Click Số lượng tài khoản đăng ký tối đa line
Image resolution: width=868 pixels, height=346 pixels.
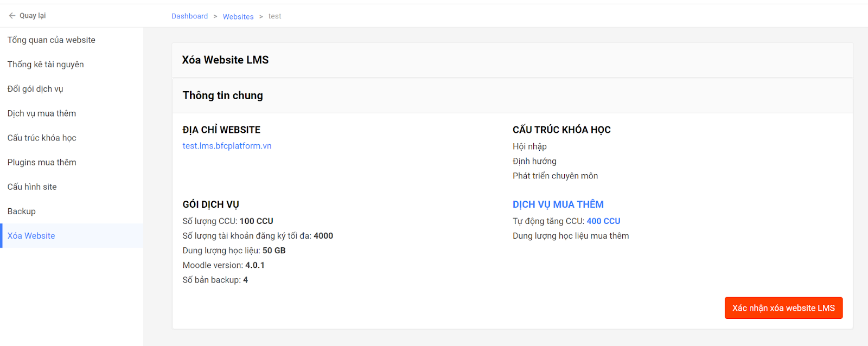click(x=258, y=236)
